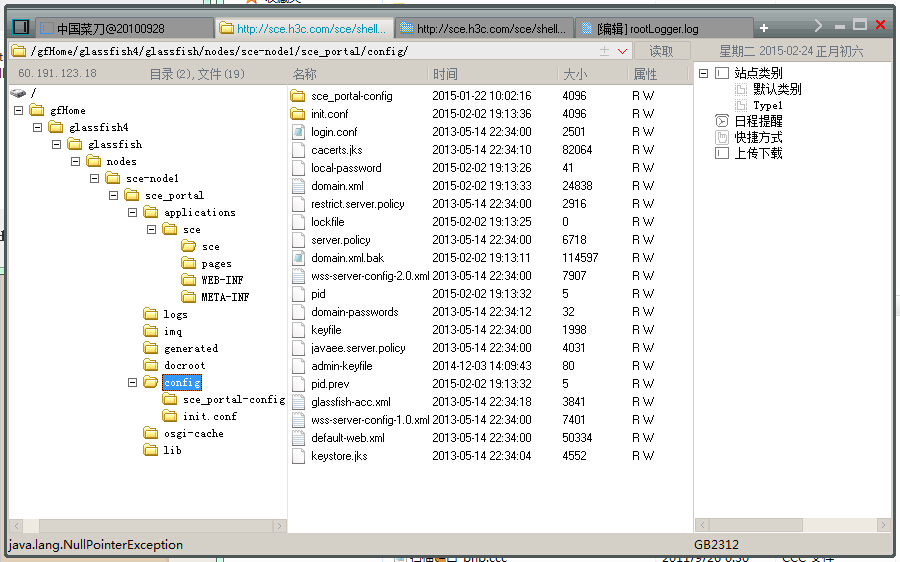Click the GB2312 encoding in status bar
The height and width of the screenshot is (562, 900).
[x=716, y=544]
